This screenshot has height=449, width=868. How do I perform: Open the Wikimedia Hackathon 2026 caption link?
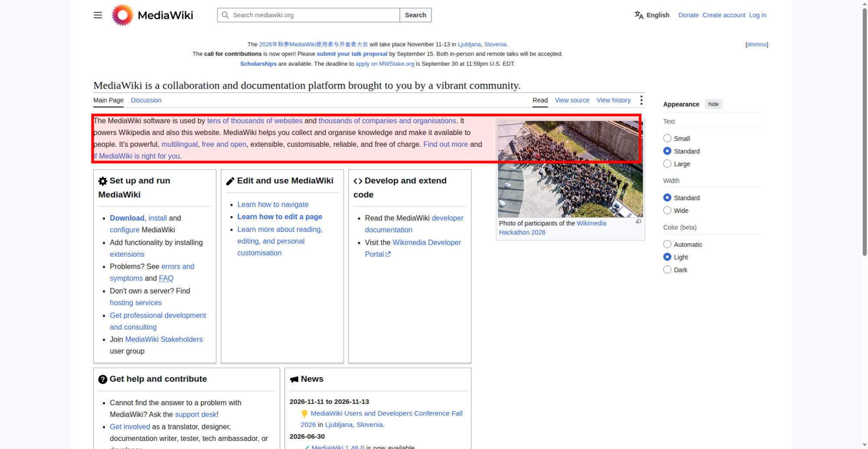552,228
